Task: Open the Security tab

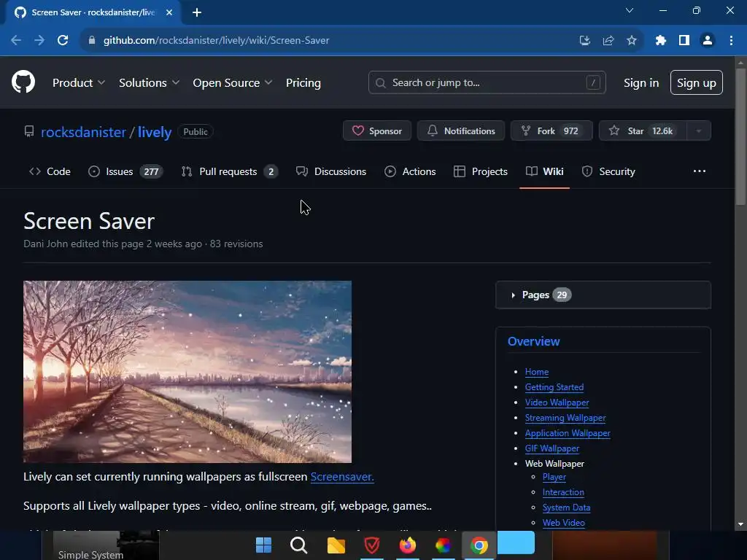Action: pos(608,171)
